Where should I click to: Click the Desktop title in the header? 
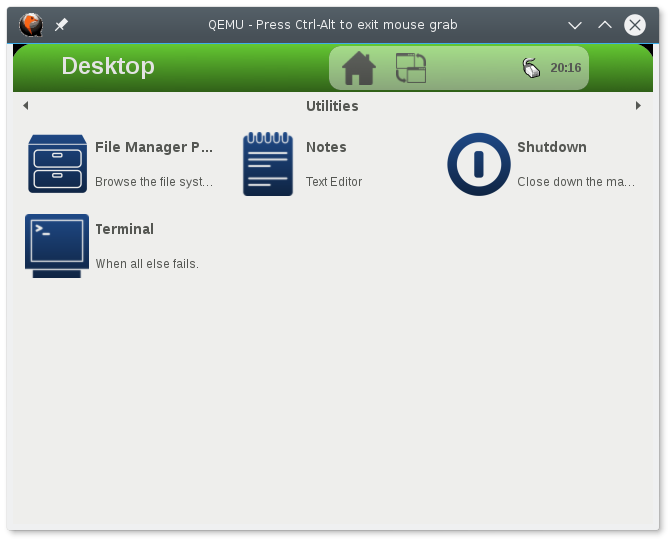click(x=108, y=66)
